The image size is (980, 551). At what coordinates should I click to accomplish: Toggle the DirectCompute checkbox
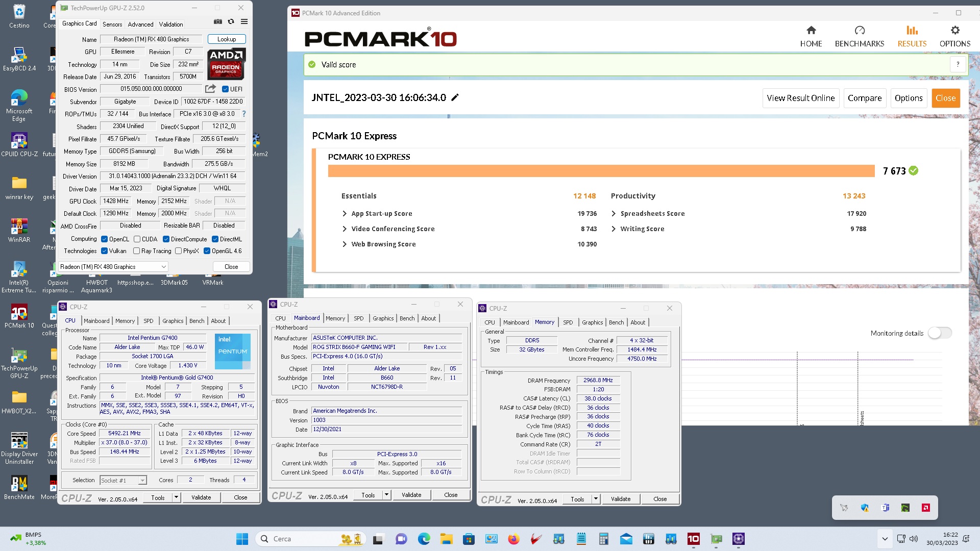click(x=166, y=239)
